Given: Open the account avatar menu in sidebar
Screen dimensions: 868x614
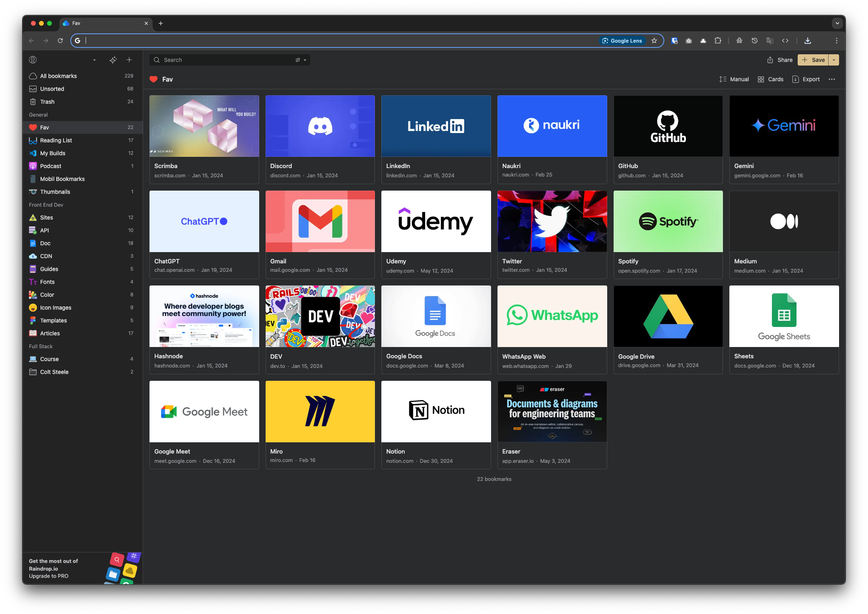Looking at the screenshot, I should [33, 60].
